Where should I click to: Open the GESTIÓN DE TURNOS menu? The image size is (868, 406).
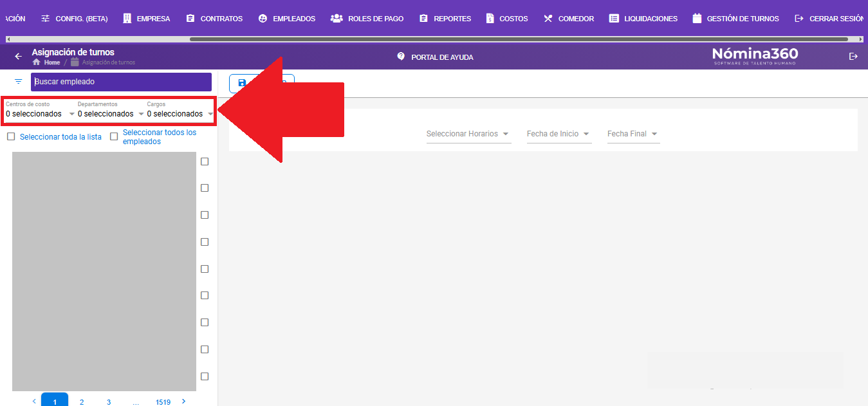click(736, 19)
